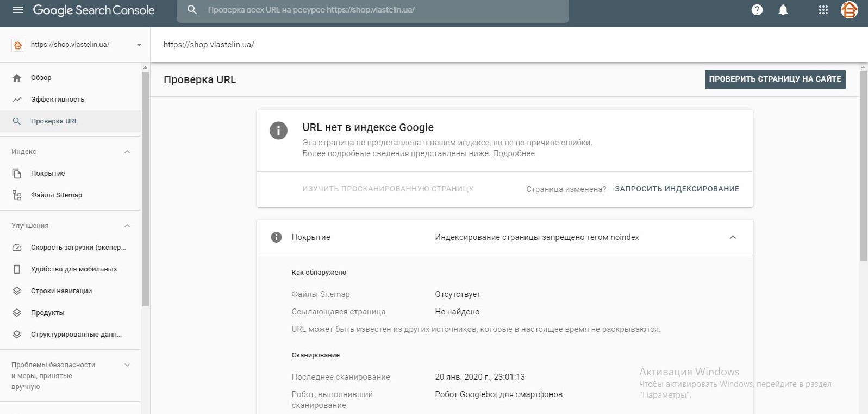Click the date '20 янв. 2020 г., 23:01:13'
The width and height of the screenshot is (868, 414).
pyautogui.click(x=480, y=377)
